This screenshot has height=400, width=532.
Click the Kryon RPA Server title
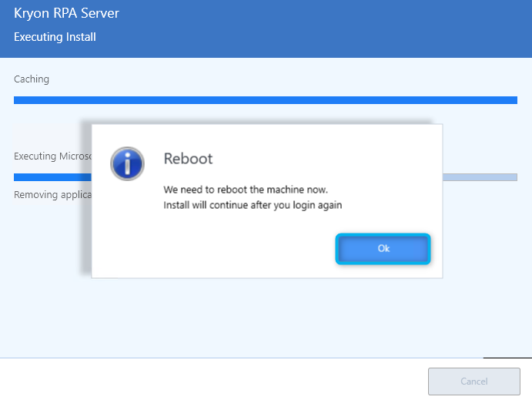coord(66,13)
